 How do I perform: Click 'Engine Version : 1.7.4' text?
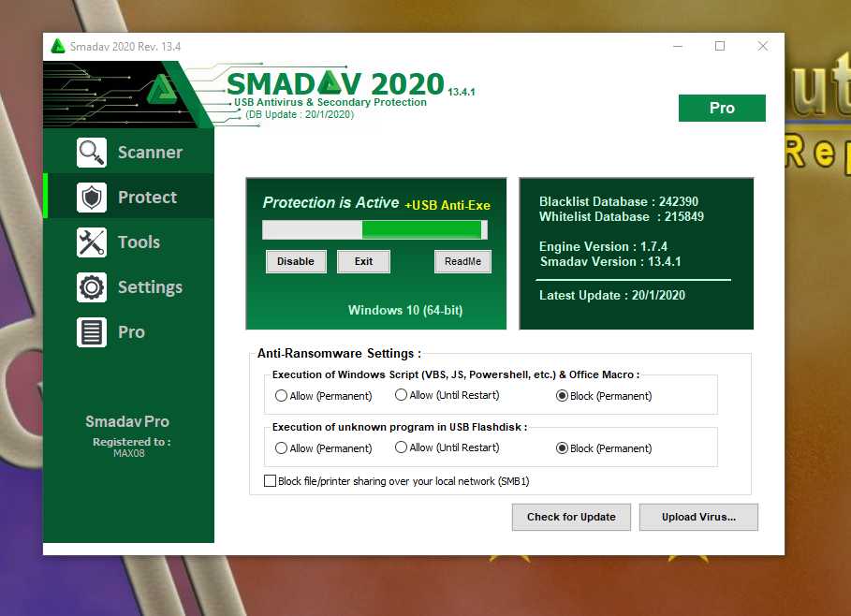603,246
